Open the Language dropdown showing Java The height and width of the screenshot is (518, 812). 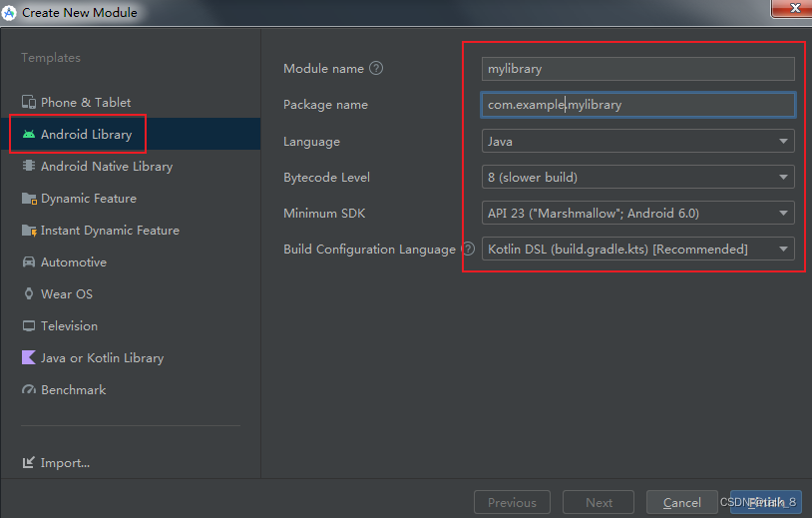coord(638,141)
